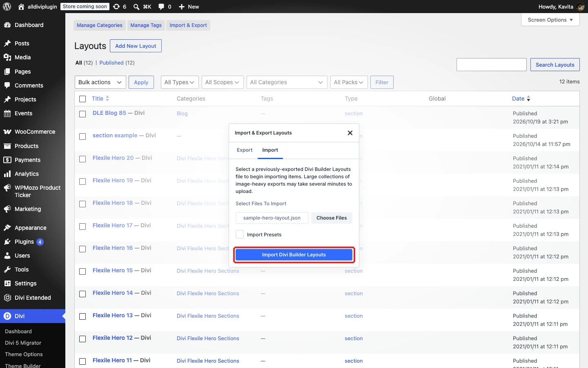Viewport: 588px width, 368px height.
Task: Click Add New Layout button
Action: (136, 46)
